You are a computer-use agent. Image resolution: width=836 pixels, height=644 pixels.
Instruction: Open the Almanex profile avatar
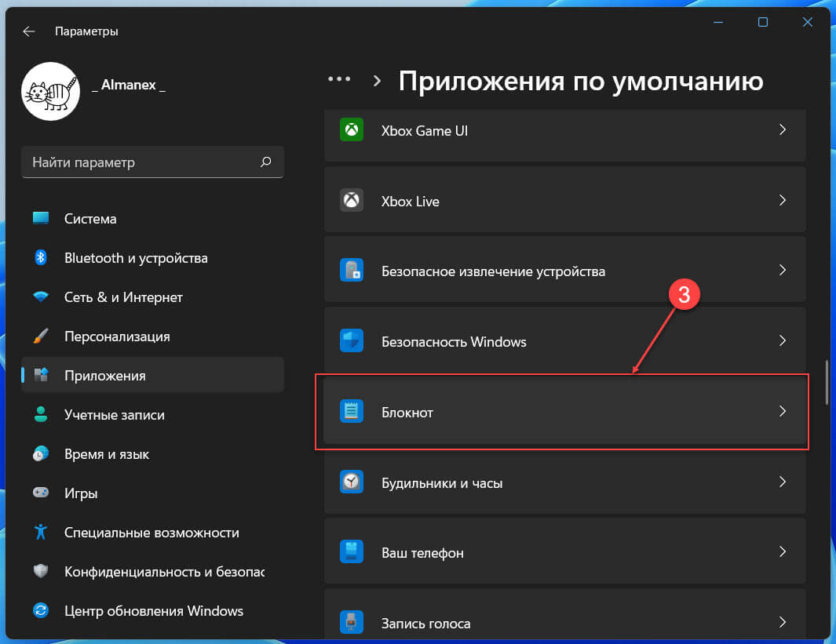51,91
